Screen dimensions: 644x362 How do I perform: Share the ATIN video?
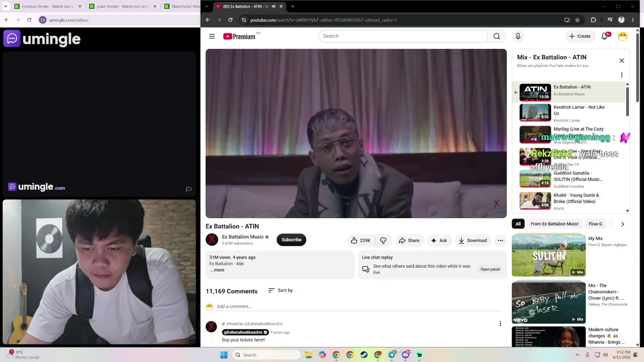click(409, 240)
